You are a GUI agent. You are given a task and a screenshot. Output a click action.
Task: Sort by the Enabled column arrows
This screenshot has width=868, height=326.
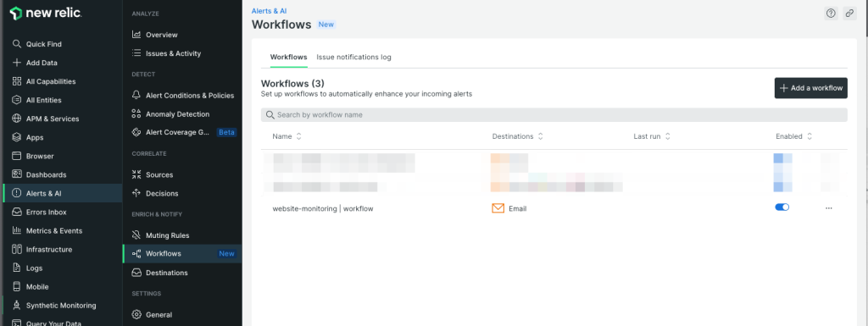[x=810, y=136]
